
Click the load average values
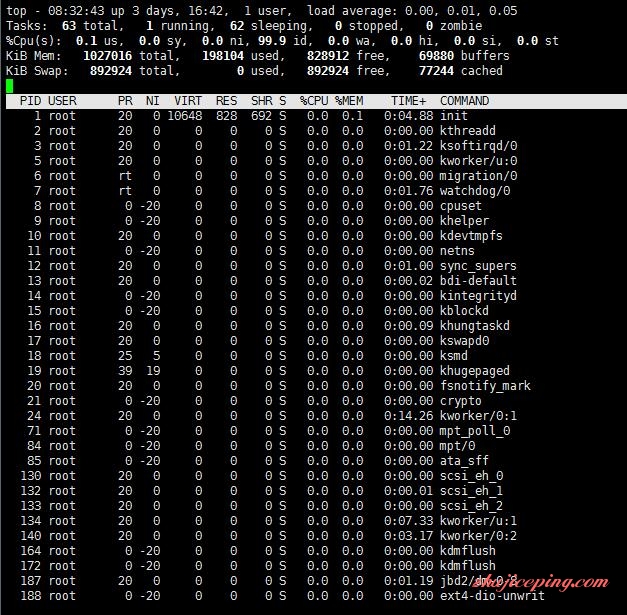point(461,11)
